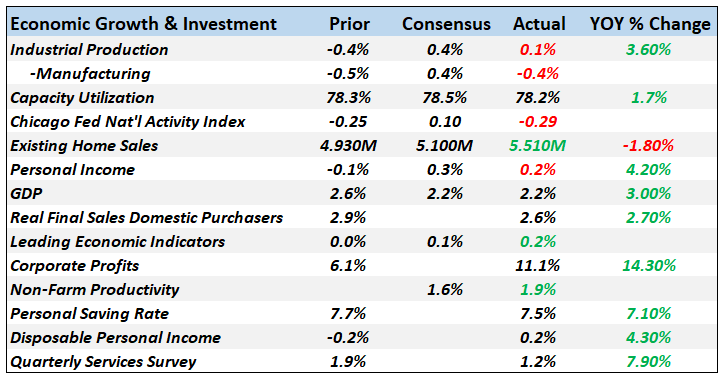Click the Prior column header

[349, 24]
